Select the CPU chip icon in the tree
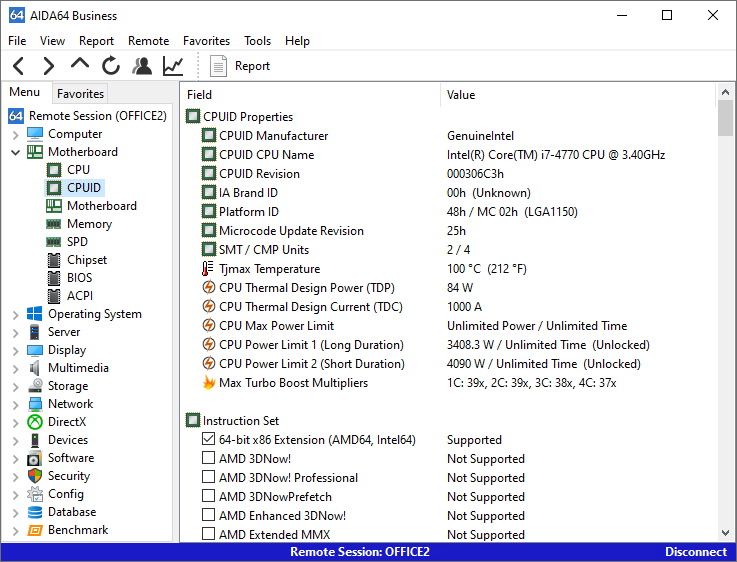This screenshot has width=737, height=562. click(54, 170)
